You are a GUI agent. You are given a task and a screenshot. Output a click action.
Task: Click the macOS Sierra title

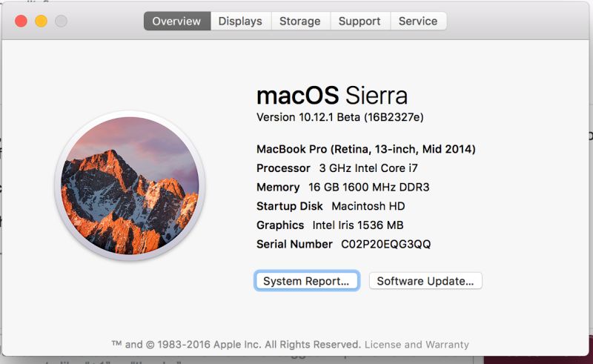click(x=332, y=96)
